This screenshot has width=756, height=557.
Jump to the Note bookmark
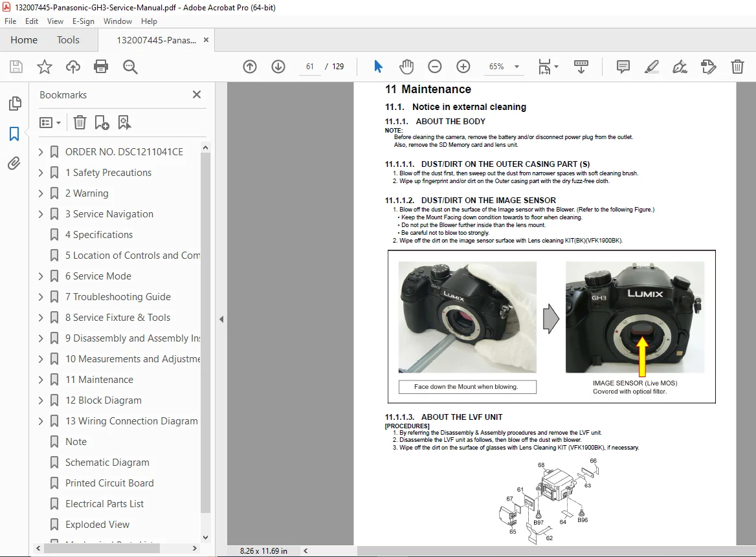(76, 442)
